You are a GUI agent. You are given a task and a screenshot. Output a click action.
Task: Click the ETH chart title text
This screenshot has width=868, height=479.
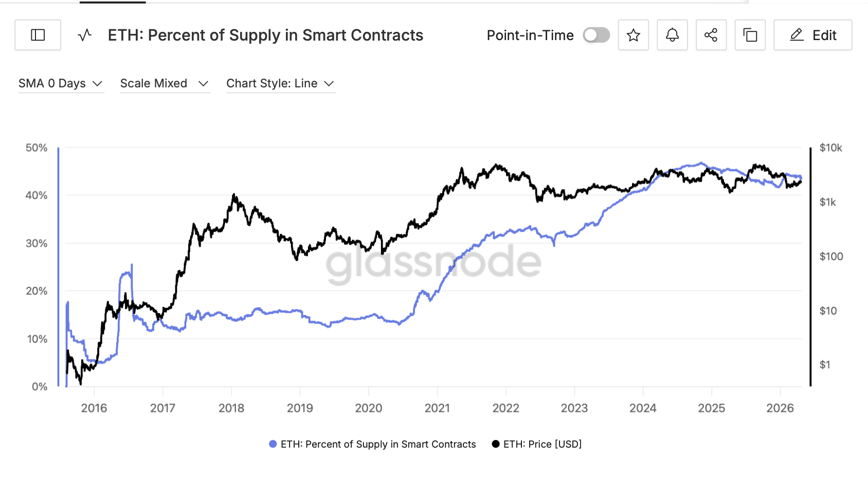pos(265,35)
